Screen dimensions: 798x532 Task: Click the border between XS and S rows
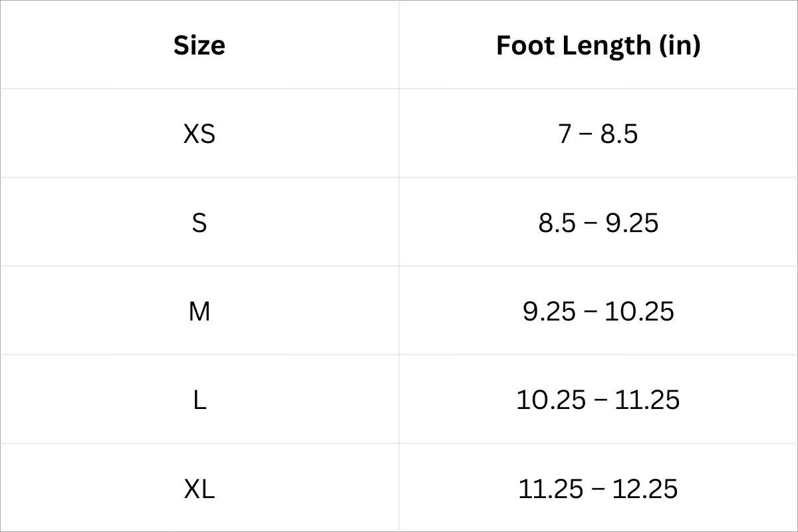399,178
